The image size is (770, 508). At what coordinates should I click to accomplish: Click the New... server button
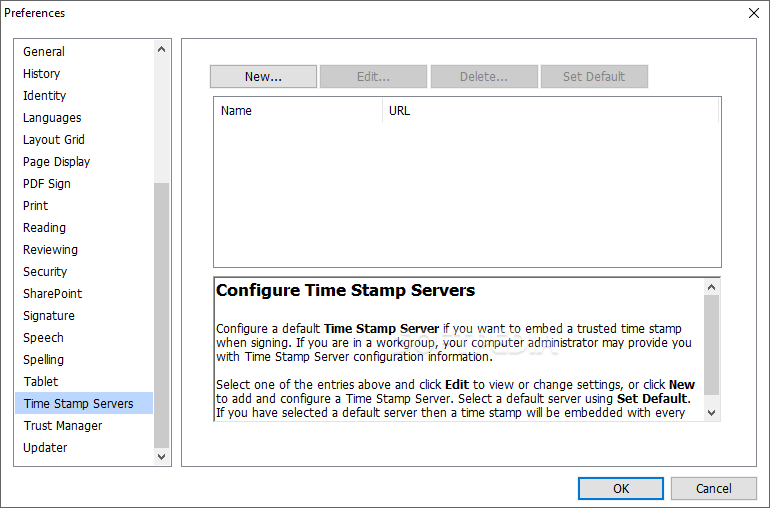[263, 77]
